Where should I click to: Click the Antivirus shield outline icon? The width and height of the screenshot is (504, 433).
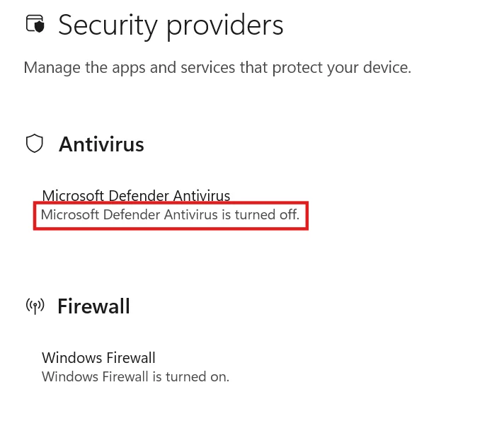tap(35, 143)
